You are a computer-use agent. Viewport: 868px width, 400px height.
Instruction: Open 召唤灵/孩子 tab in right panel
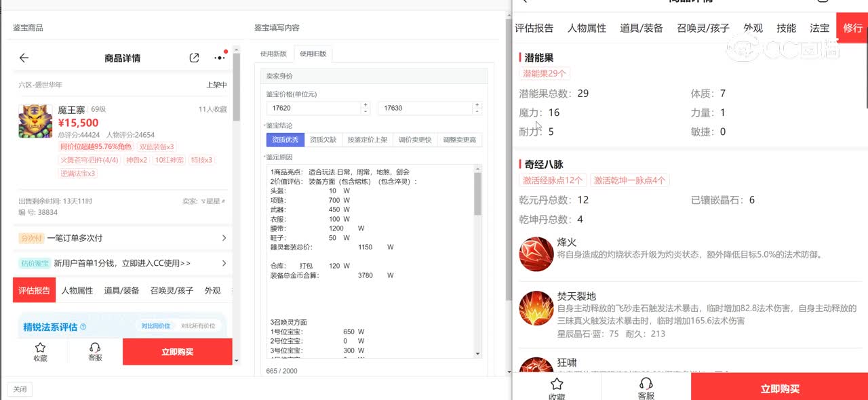tap(703, 28)
